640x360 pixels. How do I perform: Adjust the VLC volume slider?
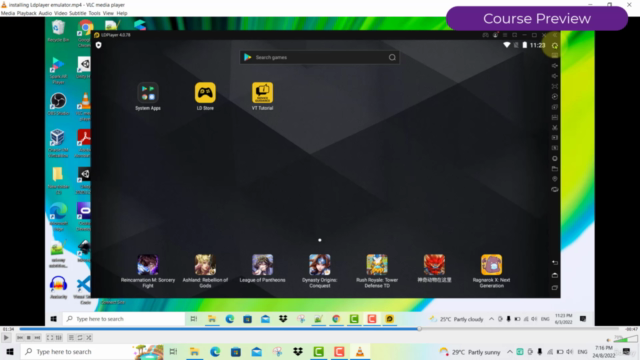pos(625,339)
